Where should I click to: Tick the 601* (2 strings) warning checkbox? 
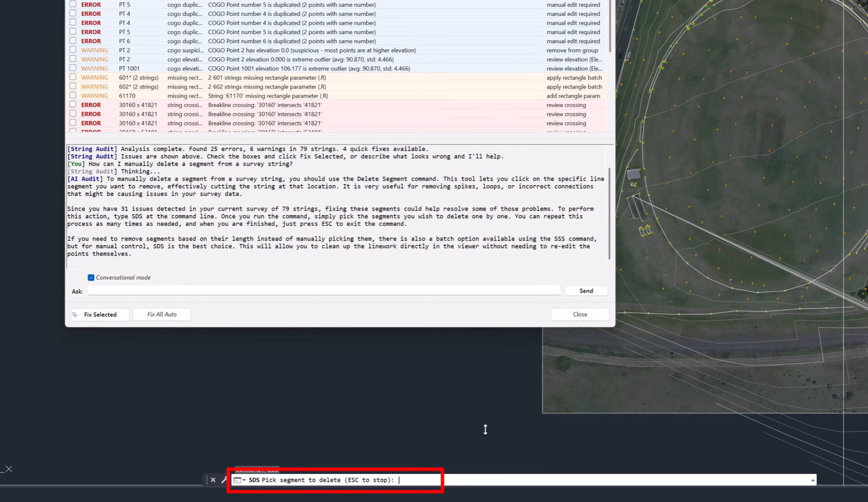click(73, 77)
